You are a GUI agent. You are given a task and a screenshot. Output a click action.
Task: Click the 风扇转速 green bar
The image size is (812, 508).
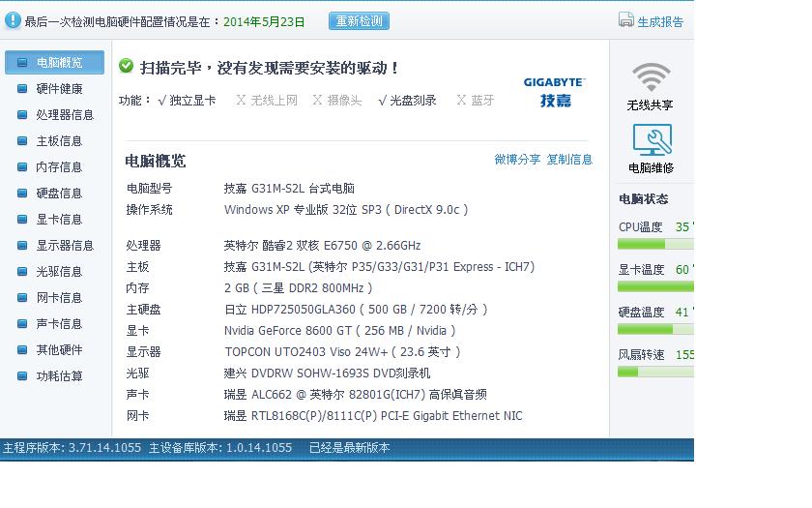tap(655, 372)
